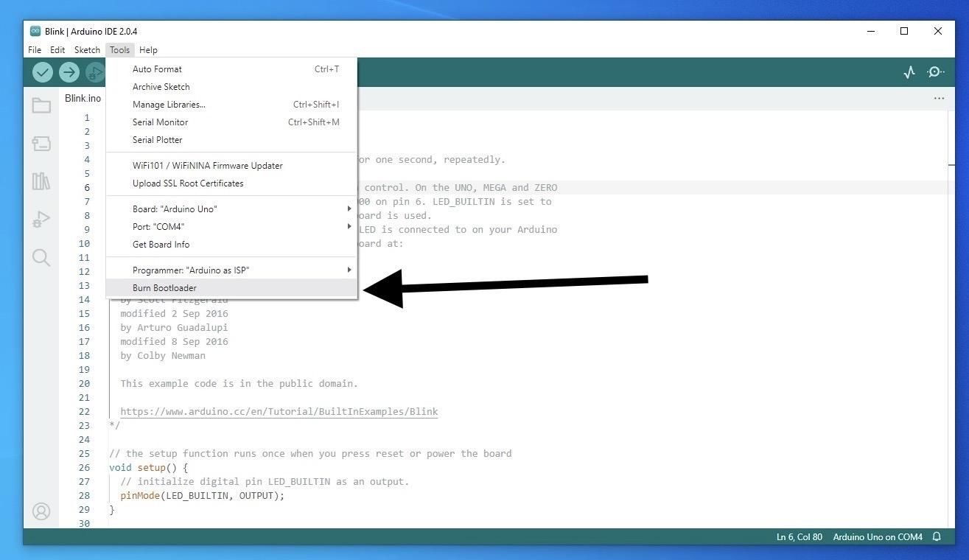Open Boards Manager in the sidebar
Viewport: 969px width, 560px height.
click(x=41, y=144)
